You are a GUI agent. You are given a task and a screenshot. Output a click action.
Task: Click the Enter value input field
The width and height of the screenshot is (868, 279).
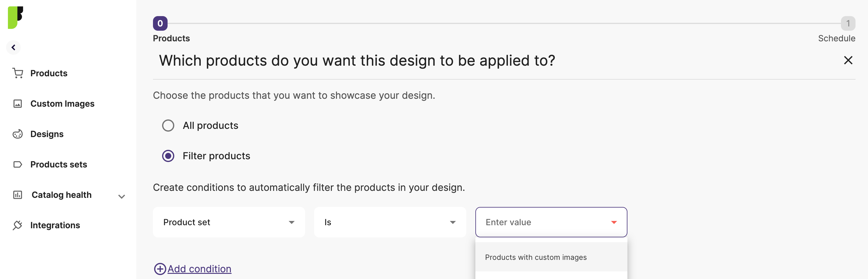(551, 222)
